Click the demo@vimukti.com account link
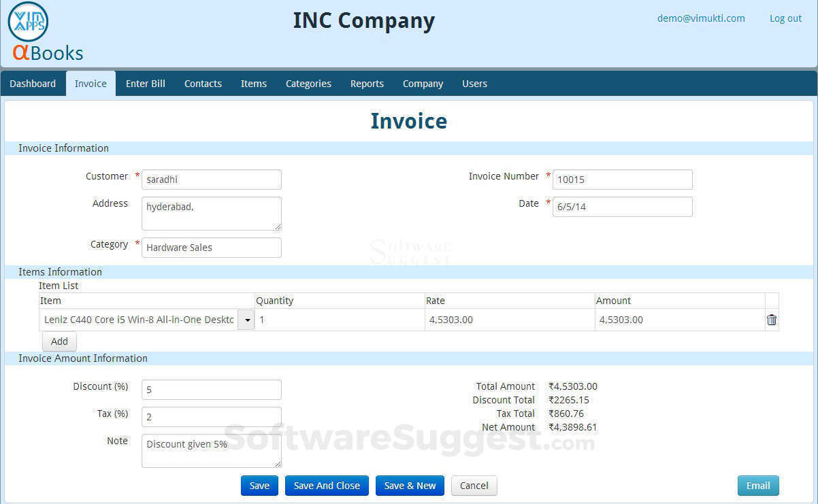Image resolution: width=818 pixels, height=504 pixels. [701, 18]
